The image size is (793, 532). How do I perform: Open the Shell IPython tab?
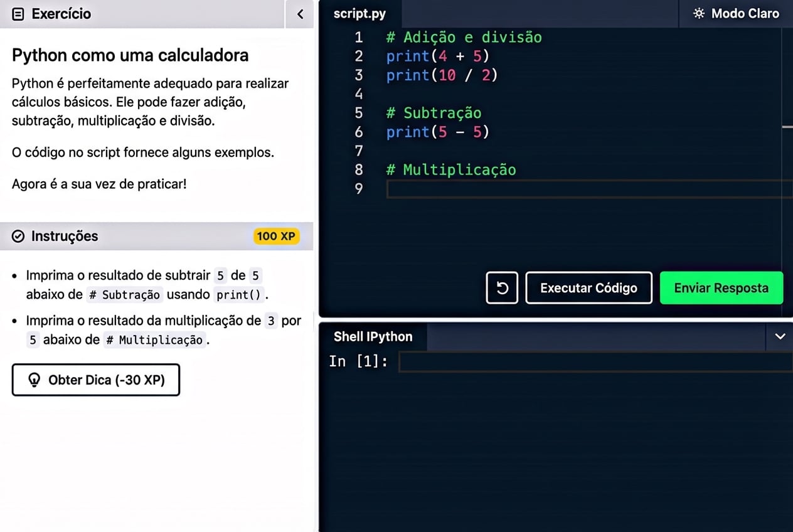tap(373, 337)
